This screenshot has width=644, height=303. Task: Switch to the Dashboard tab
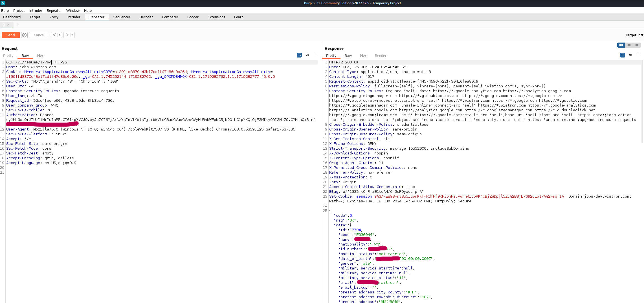click(12, 17)
